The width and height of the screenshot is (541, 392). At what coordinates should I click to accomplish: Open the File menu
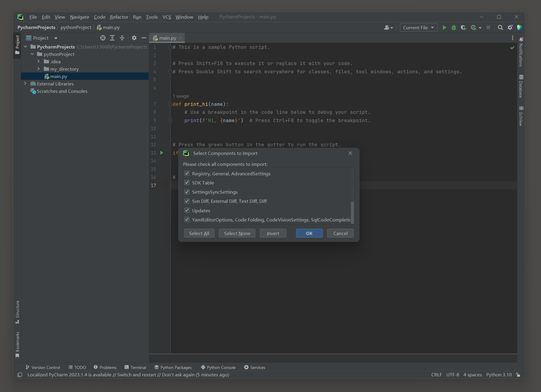coord(33,17)
